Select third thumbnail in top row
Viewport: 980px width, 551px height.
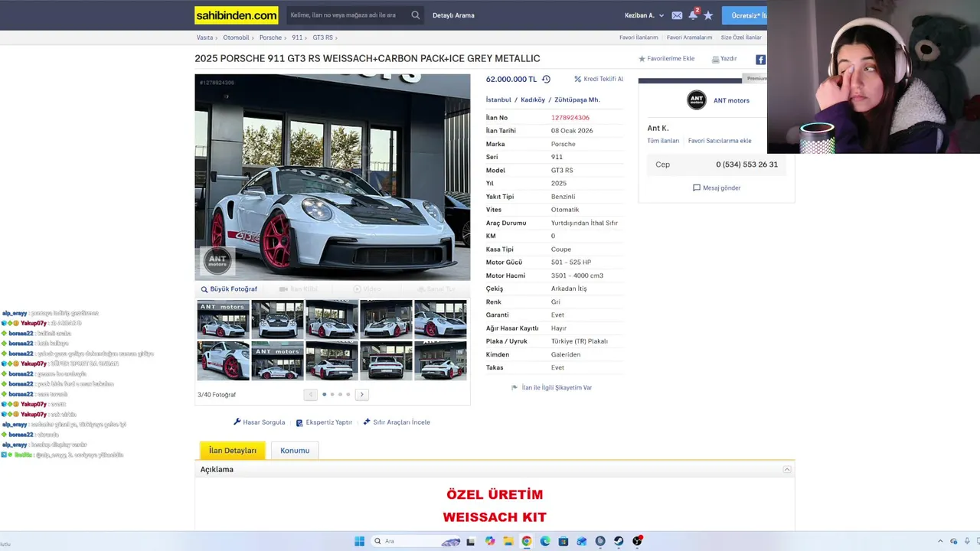pyautogui.click(x=332, y=320)
